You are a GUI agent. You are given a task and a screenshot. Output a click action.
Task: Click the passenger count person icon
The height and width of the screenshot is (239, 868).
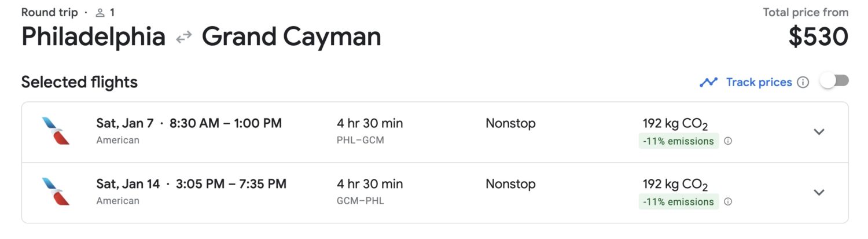(x=100, y=12)
